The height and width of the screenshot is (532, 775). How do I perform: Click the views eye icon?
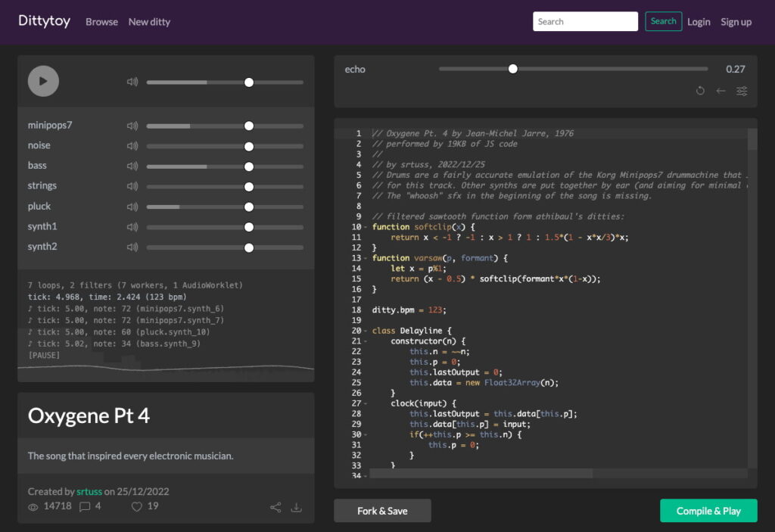coord(33,507)
